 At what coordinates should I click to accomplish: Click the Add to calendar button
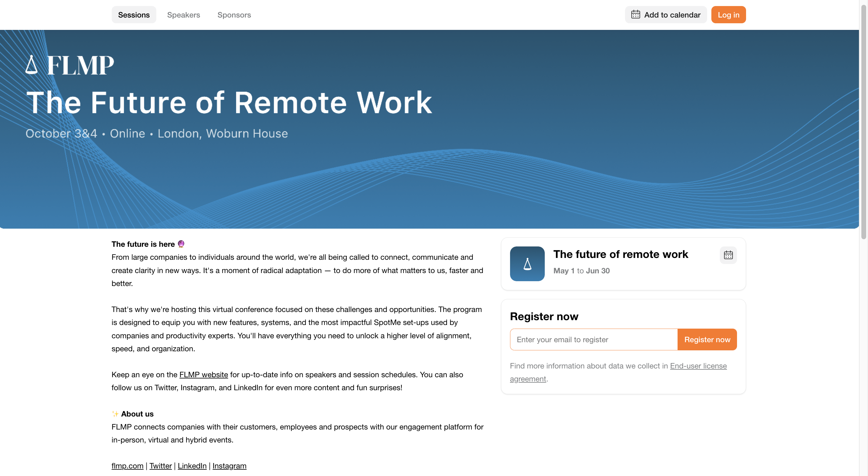click(665, 15)
